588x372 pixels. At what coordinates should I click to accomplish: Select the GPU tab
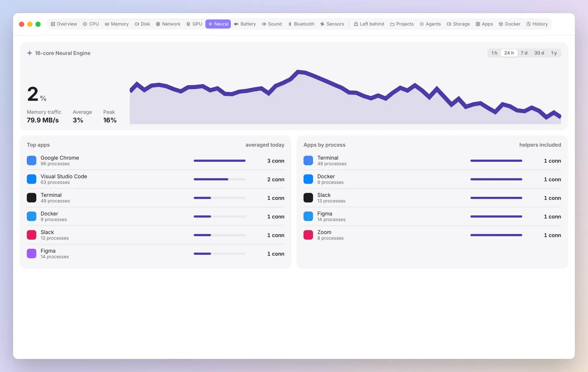[194, 24]
